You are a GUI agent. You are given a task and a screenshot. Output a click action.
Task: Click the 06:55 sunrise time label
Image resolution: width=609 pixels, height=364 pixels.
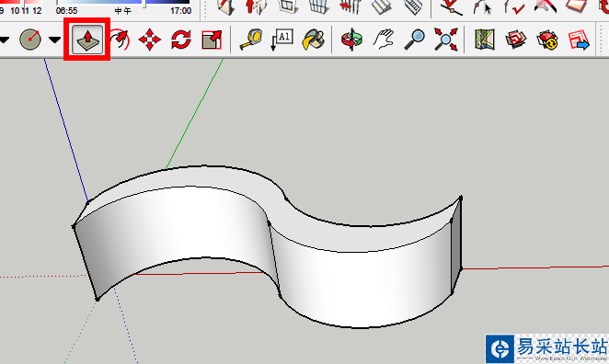(x=66, y=11)
